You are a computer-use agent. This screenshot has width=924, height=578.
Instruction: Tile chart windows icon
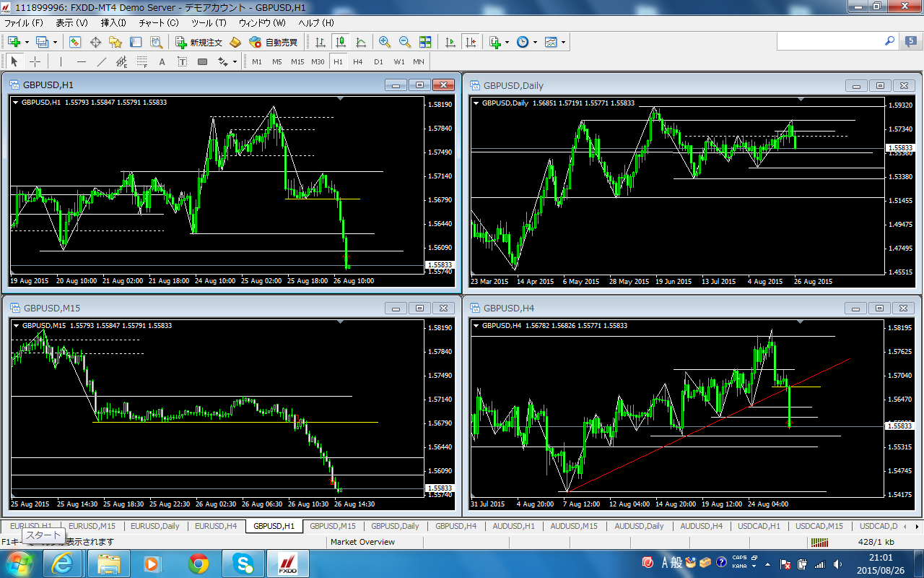425,42
